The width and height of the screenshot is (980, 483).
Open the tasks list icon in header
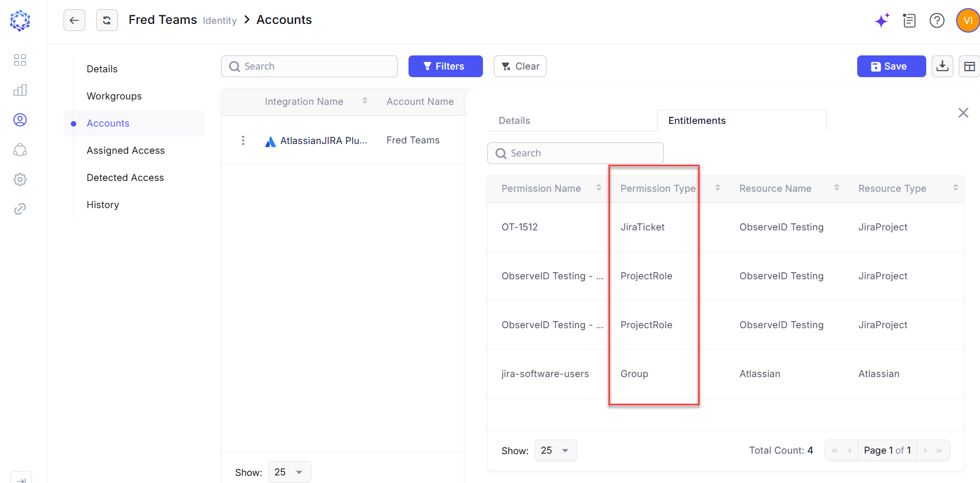[909, 21]
